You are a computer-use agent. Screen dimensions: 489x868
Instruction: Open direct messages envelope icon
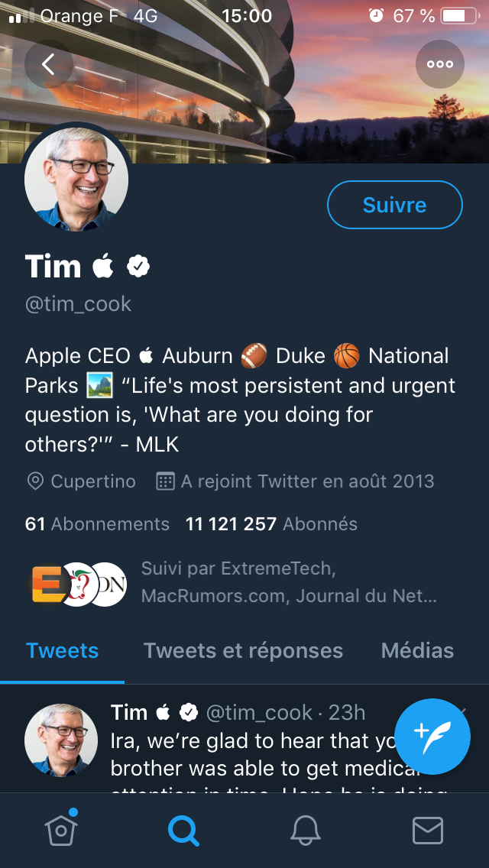click(428, 830)
